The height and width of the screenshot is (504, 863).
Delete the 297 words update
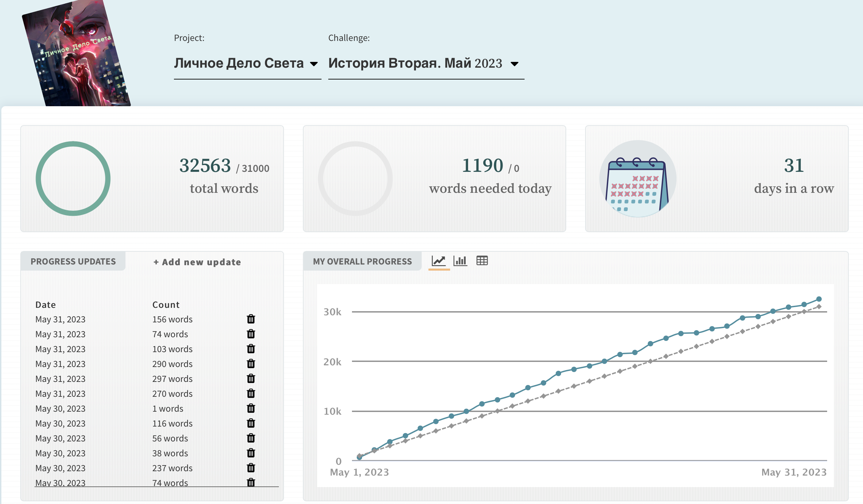[x=251, y=379]
